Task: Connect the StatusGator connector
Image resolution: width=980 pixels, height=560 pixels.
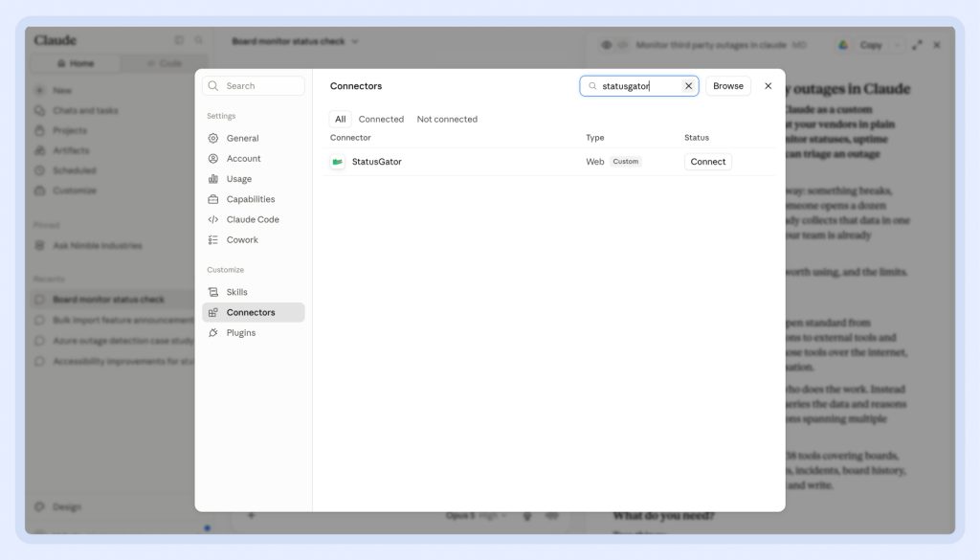Action: pos(707,161)
